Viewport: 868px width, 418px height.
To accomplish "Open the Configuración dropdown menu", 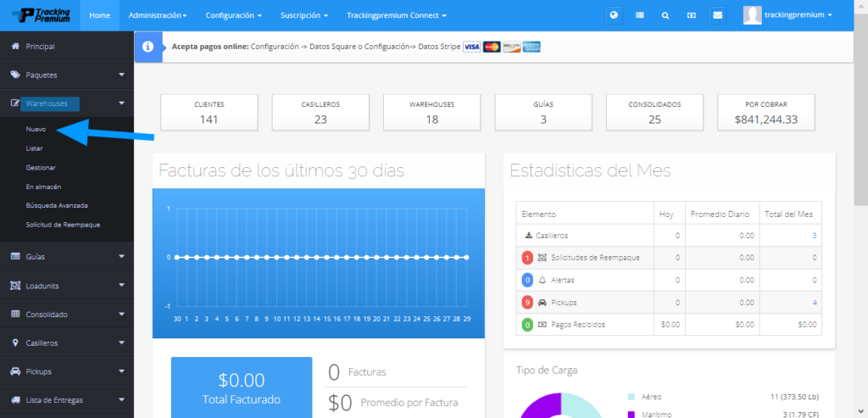I will (x=234, y=15).
